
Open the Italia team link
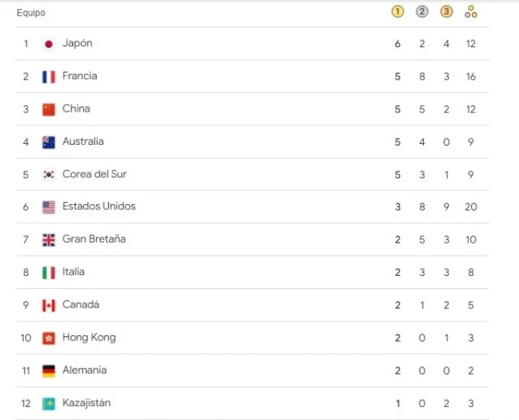(73, 272)
